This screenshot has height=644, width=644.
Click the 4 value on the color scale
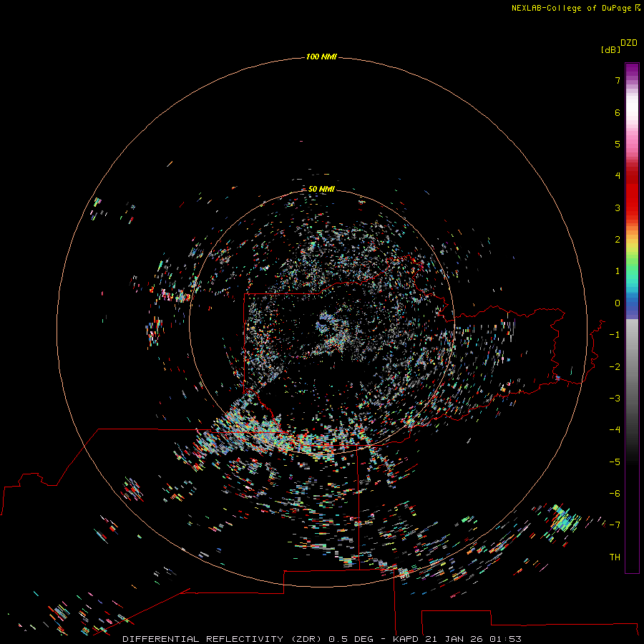pos(618,176)
